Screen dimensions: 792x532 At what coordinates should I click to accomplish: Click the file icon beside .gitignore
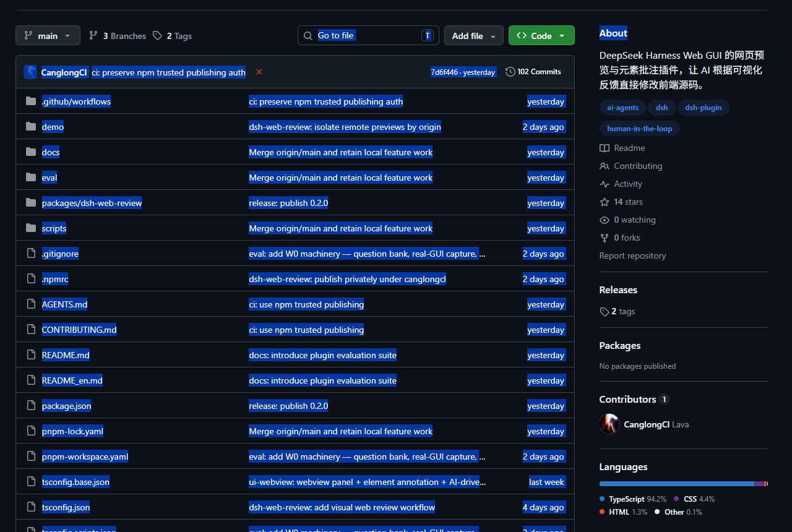31,254
